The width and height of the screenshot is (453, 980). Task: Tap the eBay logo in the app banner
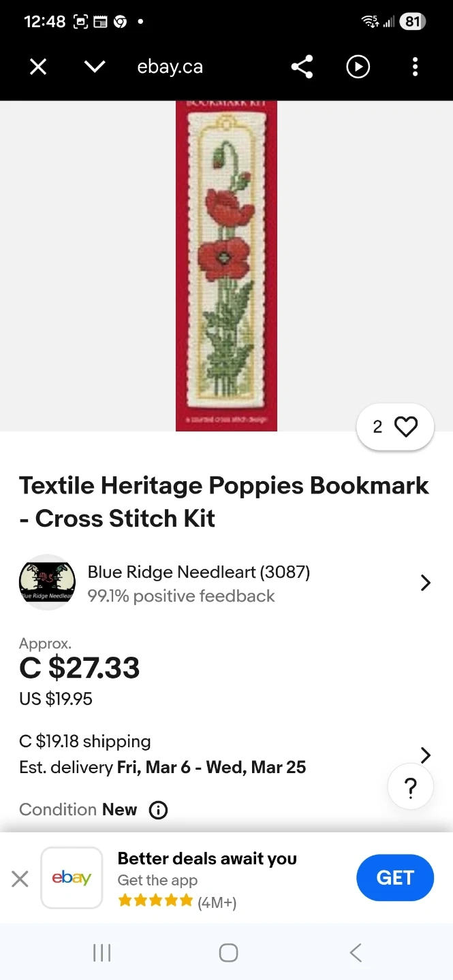pyautogui.click(x=72, y=878)
